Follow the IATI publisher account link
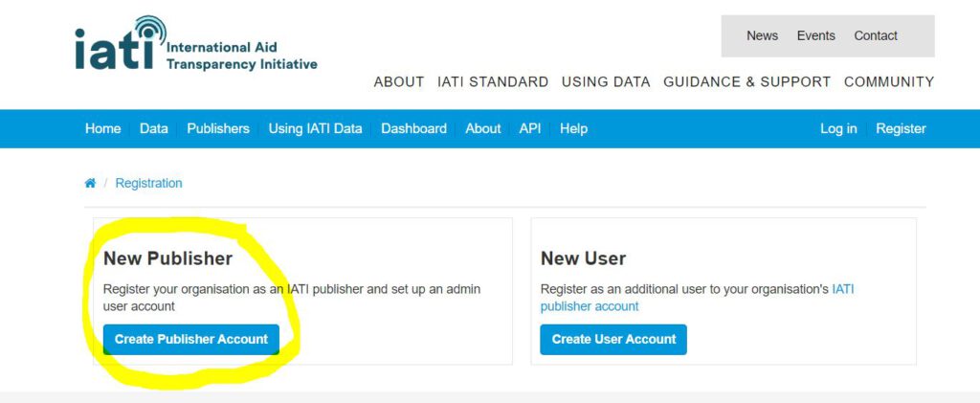 click(697, 298)
